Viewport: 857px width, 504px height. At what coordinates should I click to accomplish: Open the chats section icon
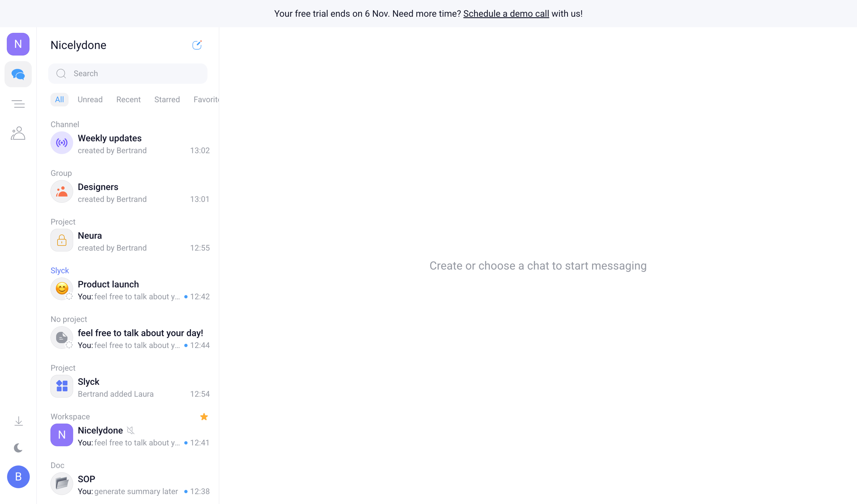tap(18, 74)
